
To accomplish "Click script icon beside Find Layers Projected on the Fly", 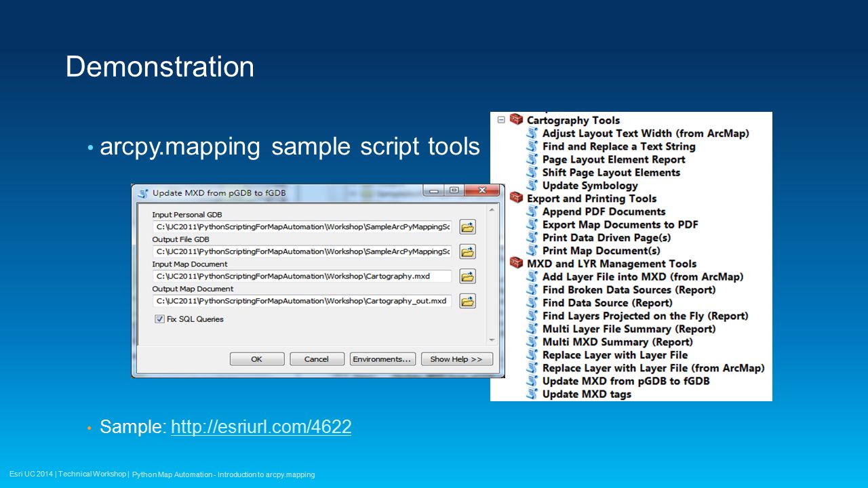I will [x=532, y=315].
